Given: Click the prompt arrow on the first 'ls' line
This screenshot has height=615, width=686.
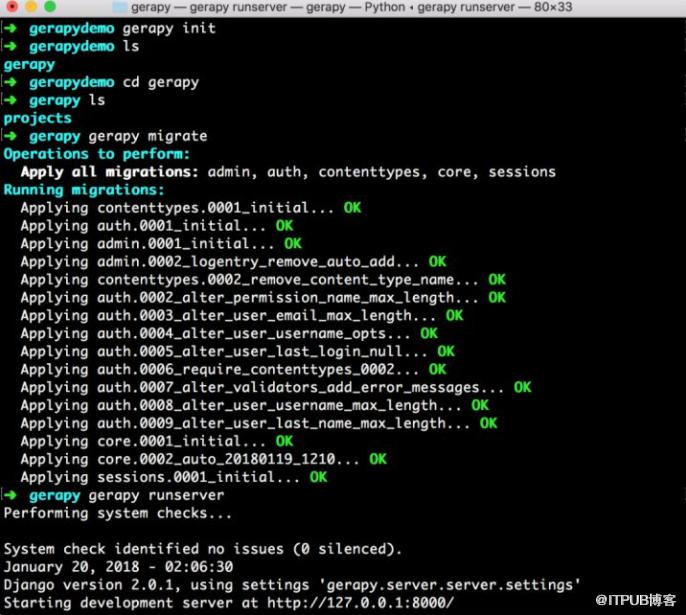Looking at the screenshot, I should tap(10, 46).
